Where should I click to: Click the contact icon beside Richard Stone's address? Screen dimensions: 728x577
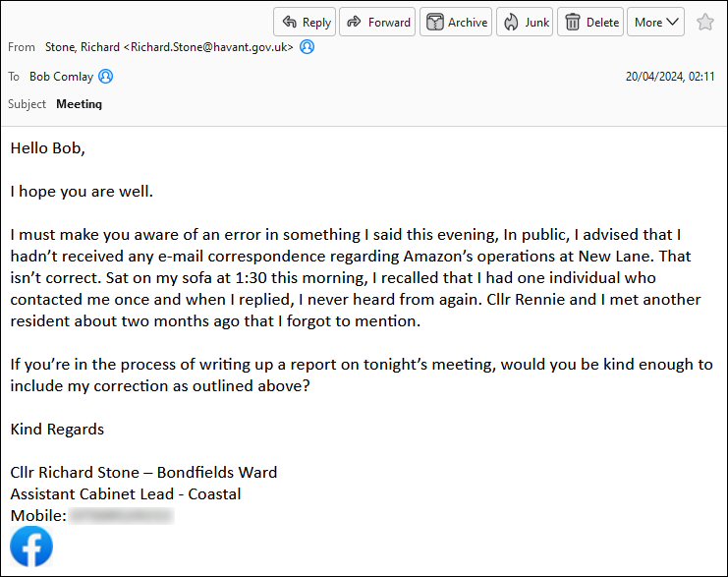pyautogui.click(x=308, y=47)
